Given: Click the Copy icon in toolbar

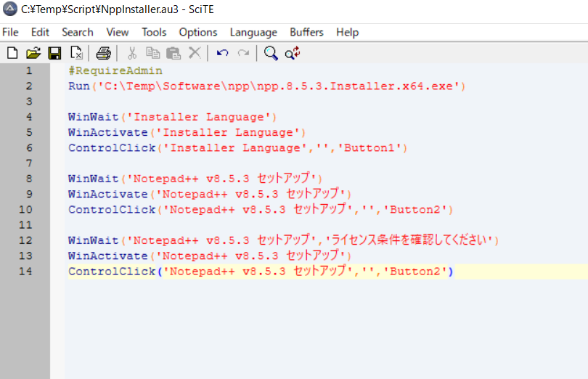Looking at the screenshot, I should (152, 53).
